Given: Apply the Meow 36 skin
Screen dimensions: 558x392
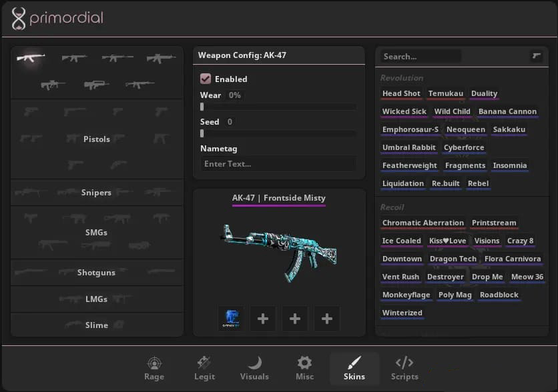Looking at the screenshot, I should [x=527, y=277].
